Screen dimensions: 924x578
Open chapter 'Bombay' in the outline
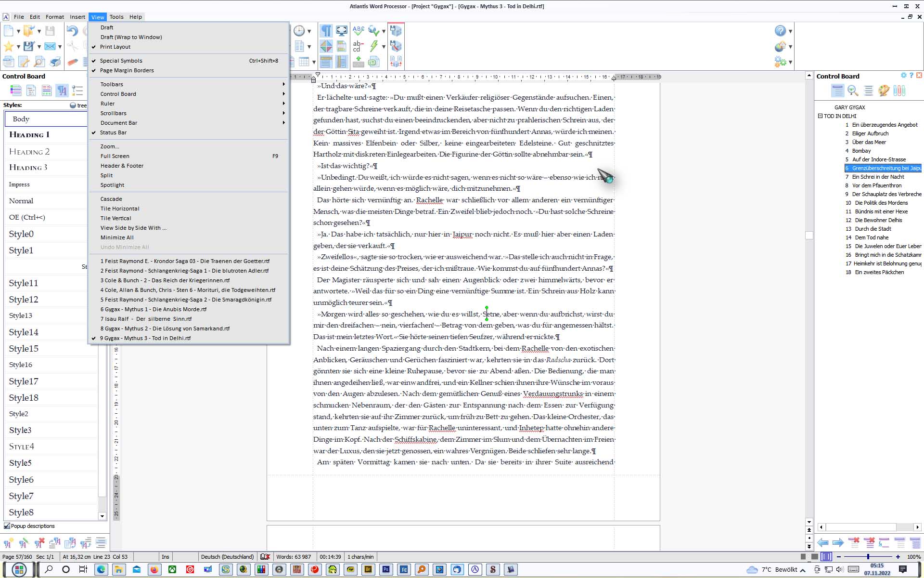[861, 151]
